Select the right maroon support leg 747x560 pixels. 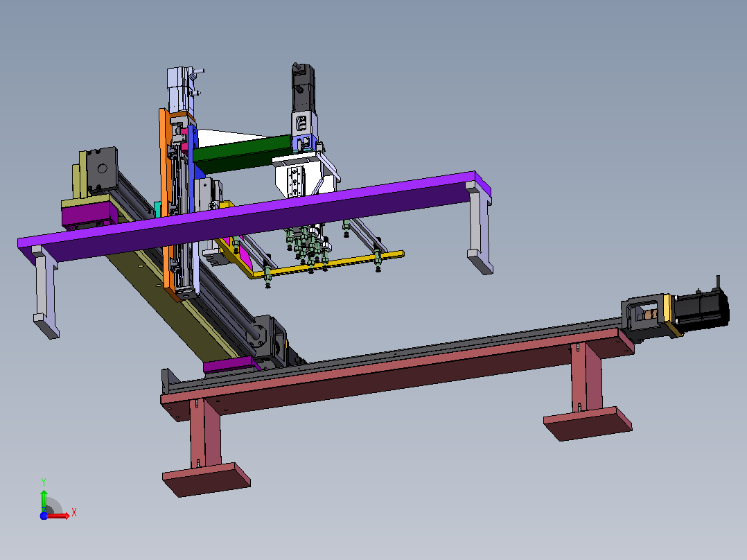(x=587, y=378)
